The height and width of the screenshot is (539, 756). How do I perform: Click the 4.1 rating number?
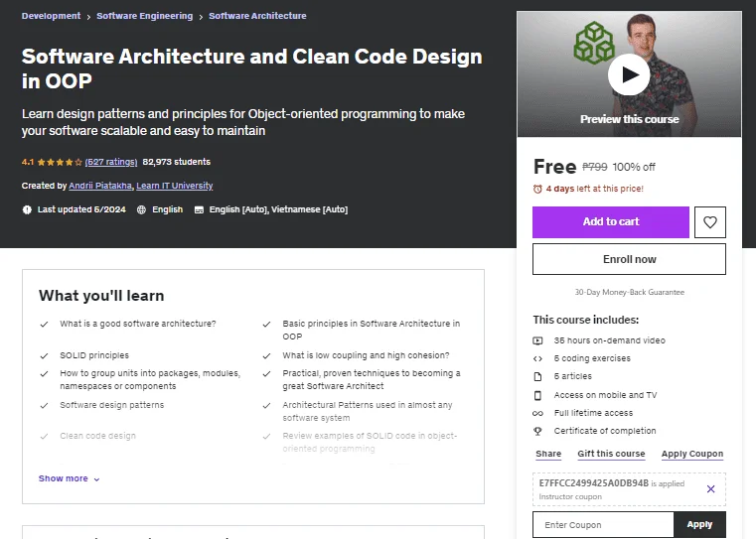28,162
